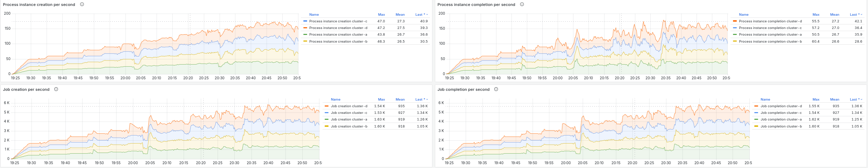
Task: Toggle series Job creation cluster-d
Action: [349, 106]
